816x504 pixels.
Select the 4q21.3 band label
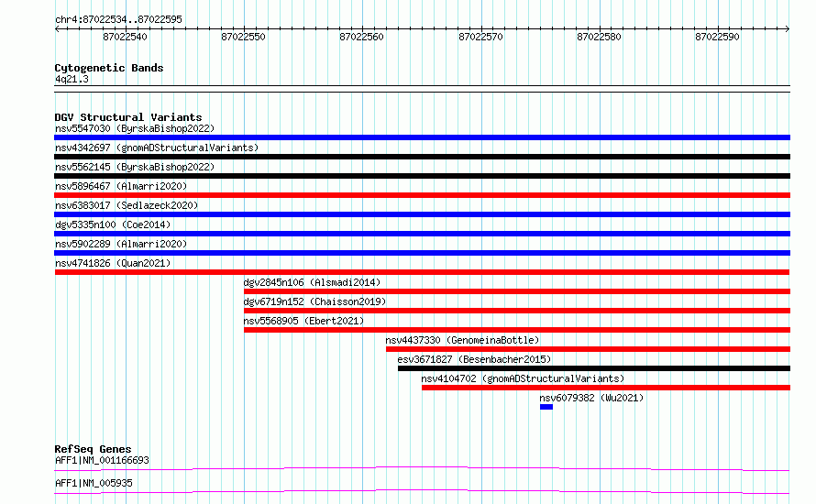pyautogui.click(x=72, y=80)
